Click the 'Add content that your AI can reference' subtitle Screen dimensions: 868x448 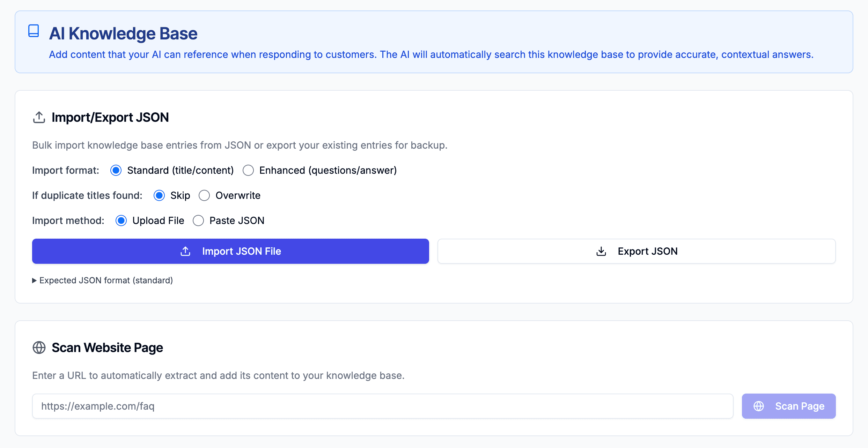click(x=431, y=54)
